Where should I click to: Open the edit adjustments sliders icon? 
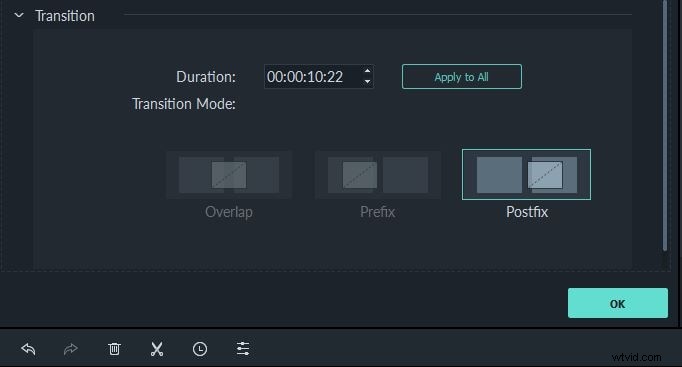(x=243, y=349)
